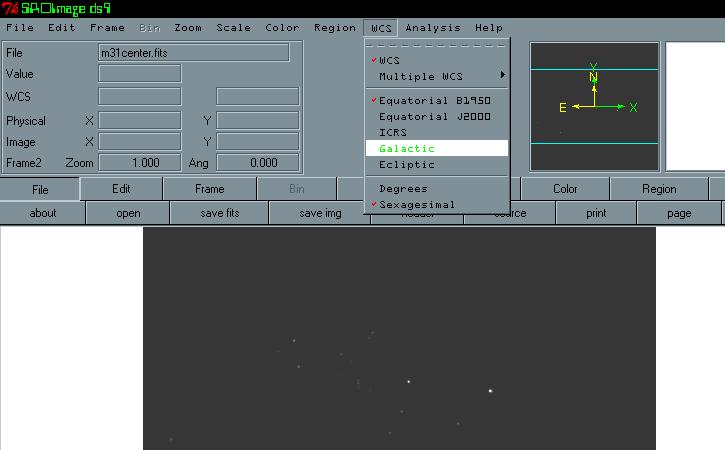Click the SAOImage ds9 title bar icon

tap(10, 8)
